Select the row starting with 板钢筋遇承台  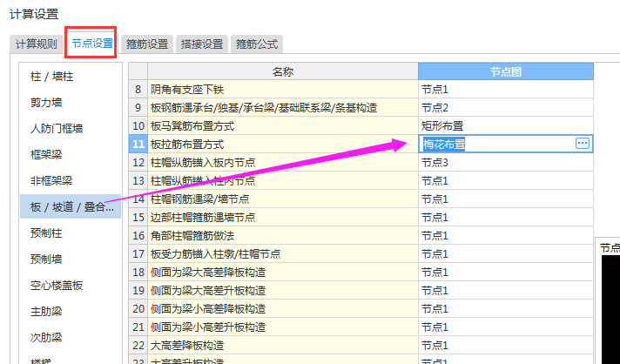[x=283, y=107]
